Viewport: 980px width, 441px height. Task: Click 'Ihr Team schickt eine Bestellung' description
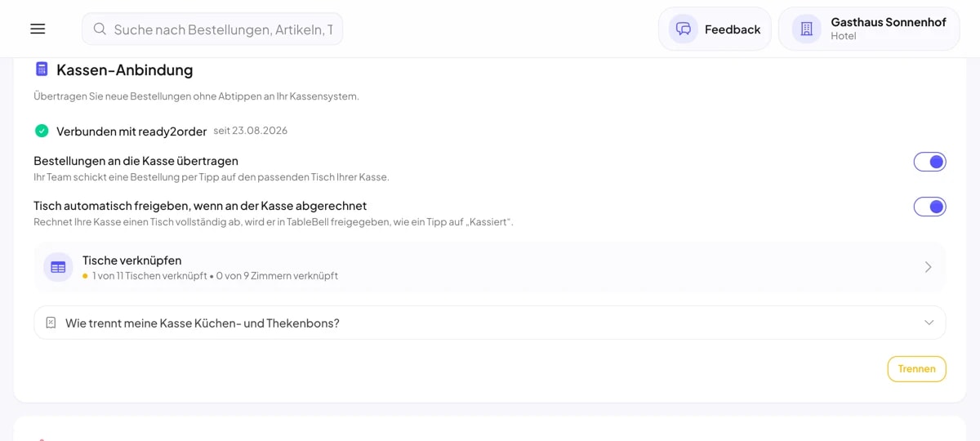tap(212, 177)
